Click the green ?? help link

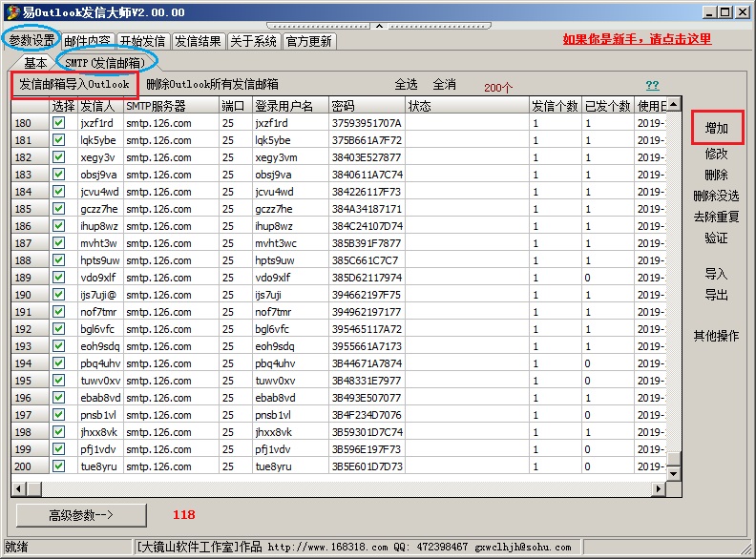coord(652,86)
